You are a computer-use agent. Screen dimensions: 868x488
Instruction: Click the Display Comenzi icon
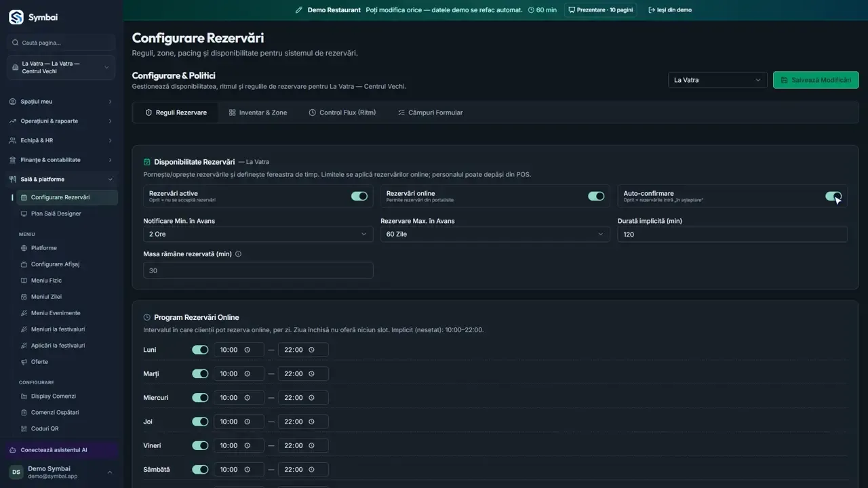[x=24, y=396]
